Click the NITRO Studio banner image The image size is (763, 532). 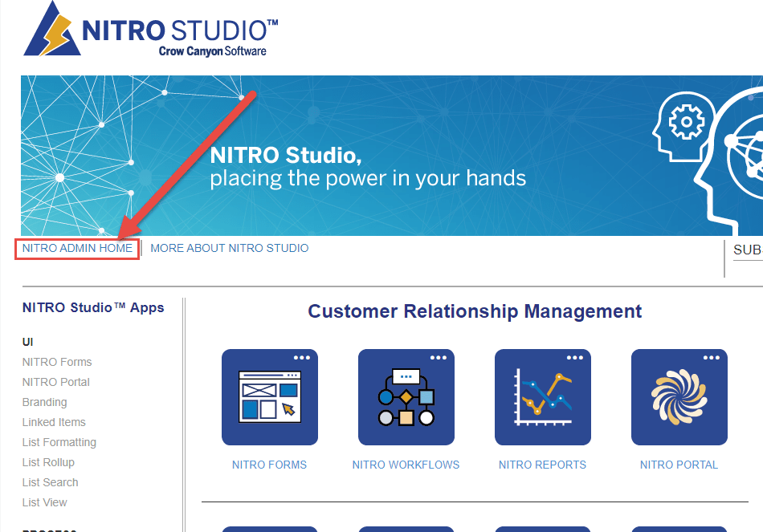point(391,156)
